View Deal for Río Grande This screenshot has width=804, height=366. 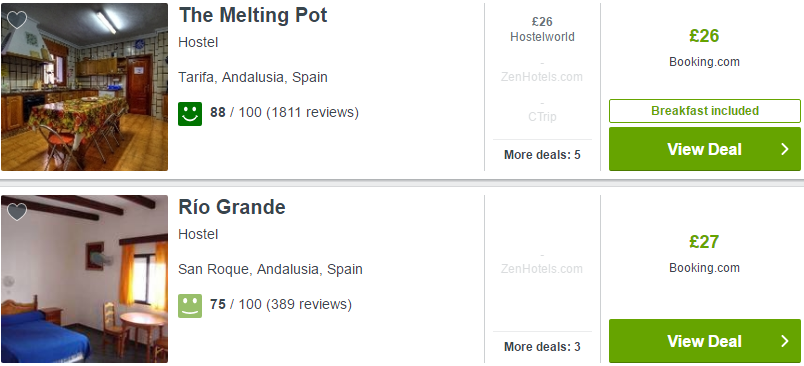tap(705, 341)
